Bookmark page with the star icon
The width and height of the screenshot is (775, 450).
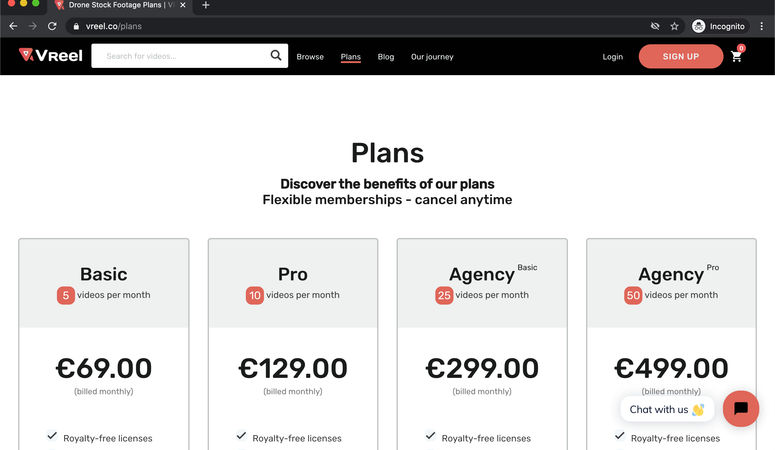(674, 26)
